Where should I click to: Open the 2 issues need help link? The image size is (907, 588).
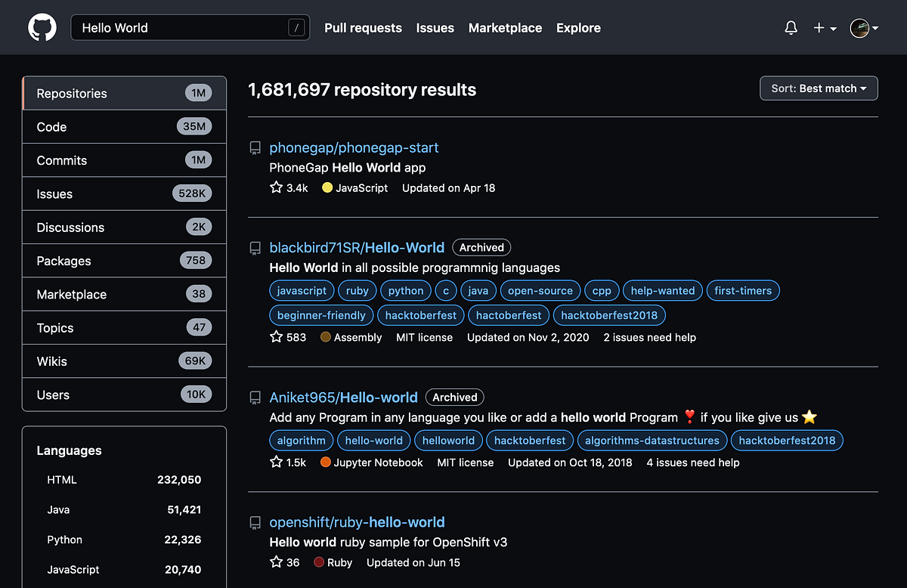tap(649, 337)
